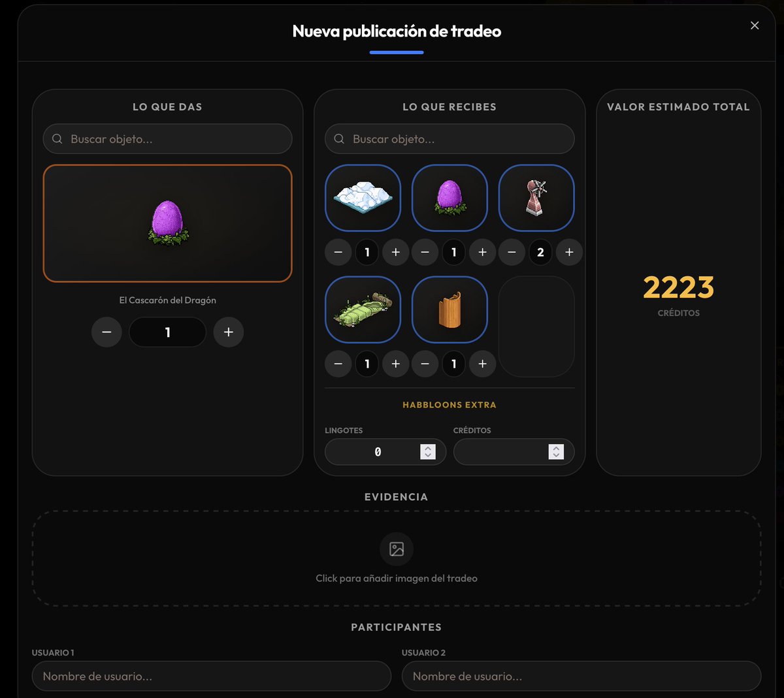The height and width of the screenshot is (698, 784).
Task: Increase received purple egg quantity
Action: click(483, 252)
